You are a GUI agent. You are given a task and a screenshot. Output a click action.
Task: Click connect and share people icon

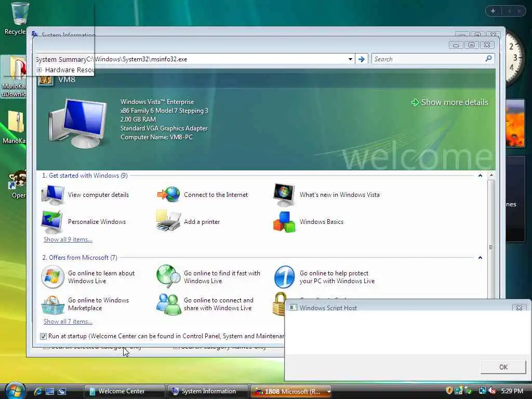coord(168,304)
